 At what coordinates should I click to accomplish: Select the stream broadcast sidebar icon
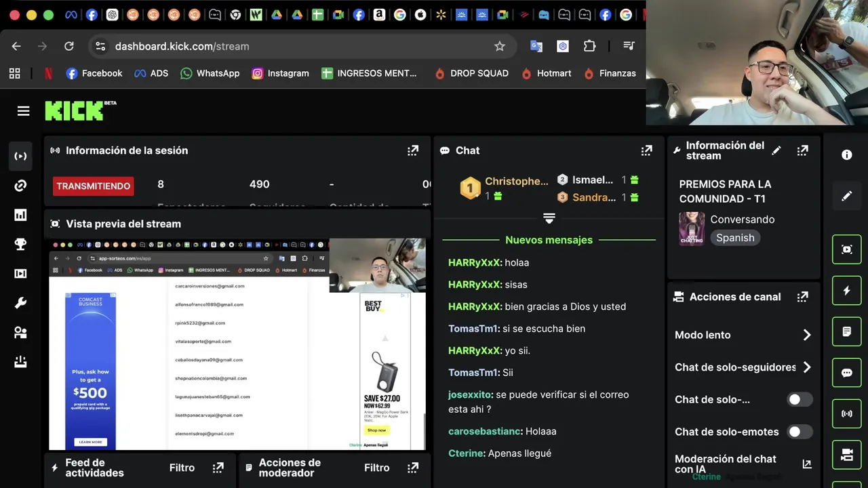[21, 156]
